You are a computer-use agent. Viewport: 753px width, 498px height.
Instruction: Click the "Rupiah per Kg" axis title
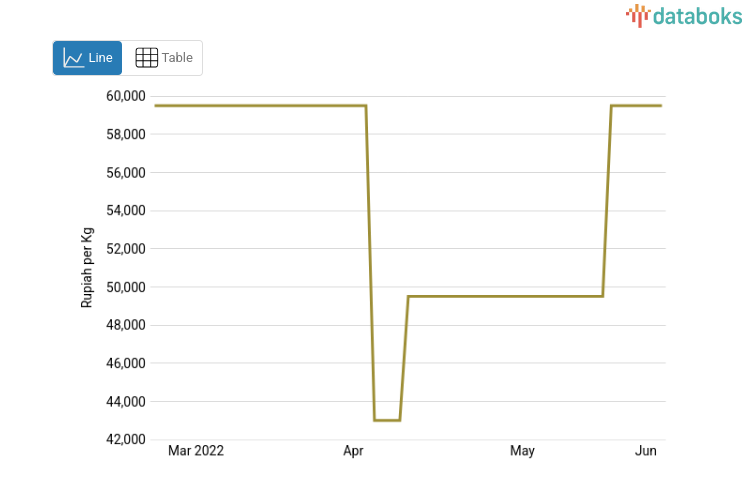pyautogui.click(x=87, y=267)
